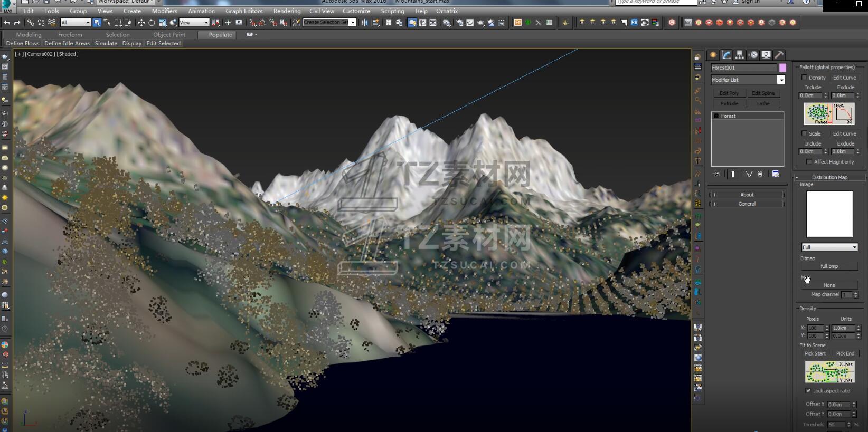The image size is (868, 432).
Task: Open the Create tab in command panel
Action: tap(713, 55)
